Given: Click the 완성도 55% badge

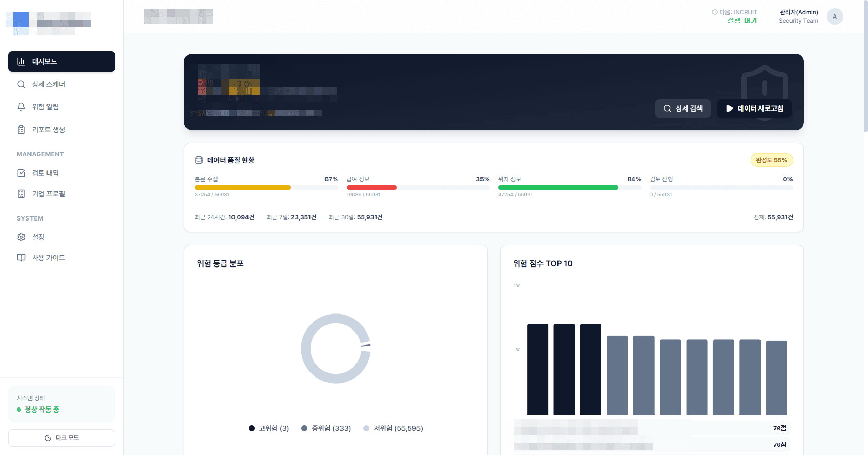Looking at the screenshot, I should [x=771, y=160].
